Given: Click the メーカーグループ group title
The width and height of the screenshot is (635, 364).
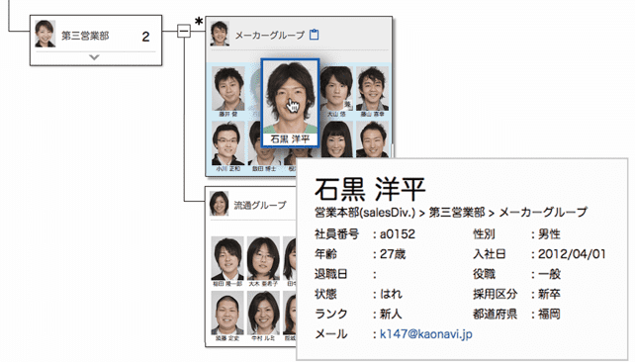Looking at the screenshot, I should [270, 36].
